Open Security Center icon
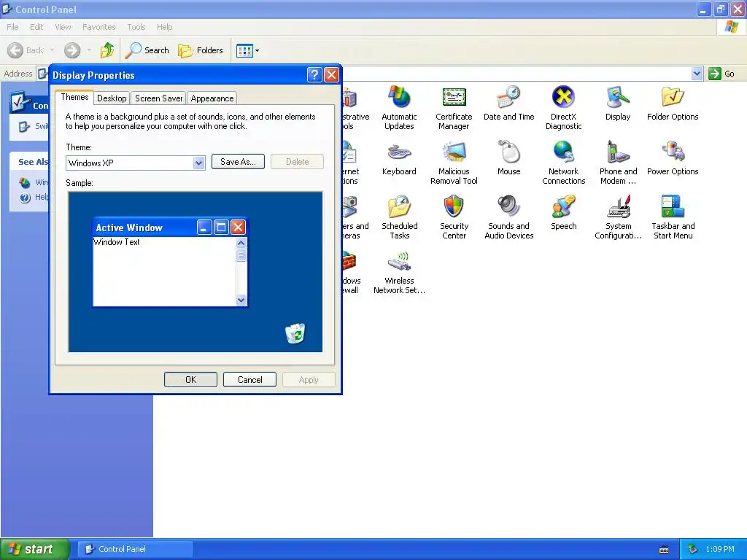Viewport: 747px width, 560px height. (x=454, y=217)
